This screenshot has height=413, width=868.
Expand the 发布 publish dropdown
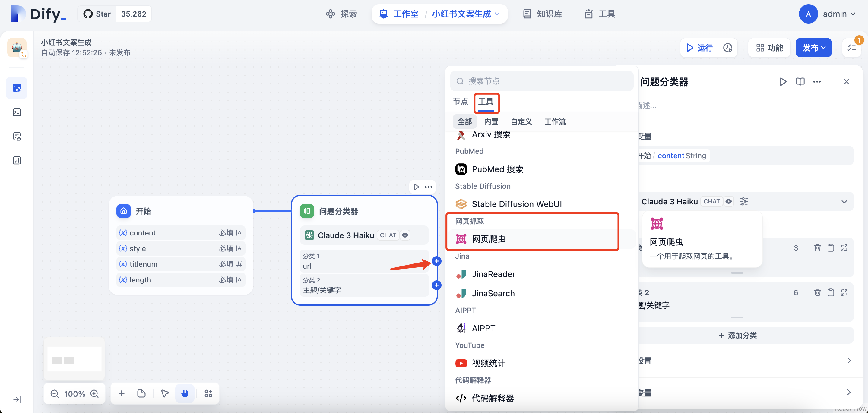coord(813,48)
